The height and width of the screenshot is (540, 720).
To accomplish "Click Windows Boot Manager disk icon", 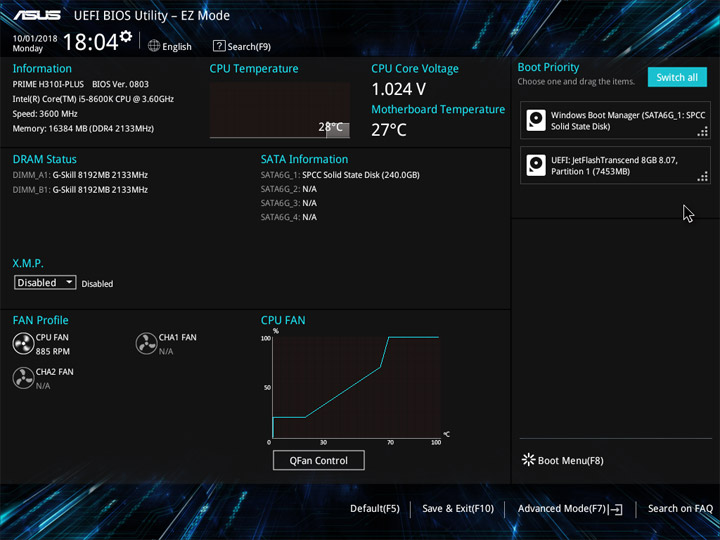I will pyautogui.click(x=536, y=120).
